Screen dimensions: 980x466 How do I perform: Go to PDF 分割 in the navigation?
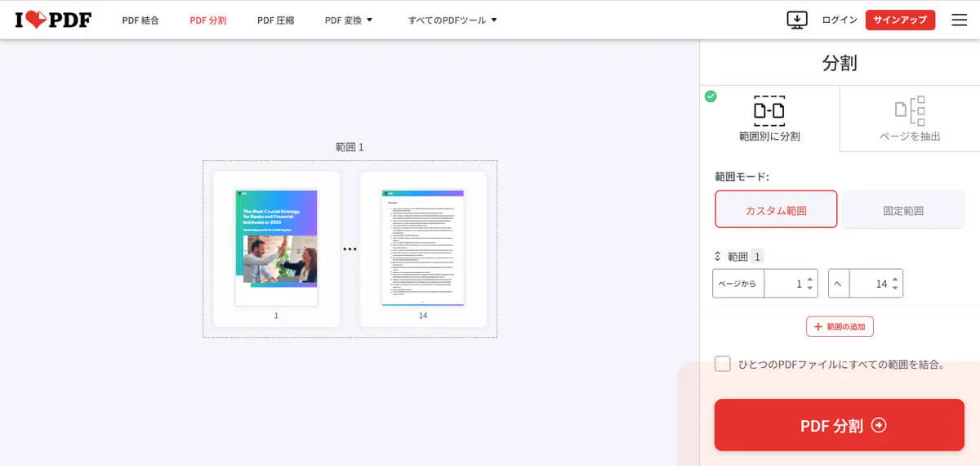point(208,20)
